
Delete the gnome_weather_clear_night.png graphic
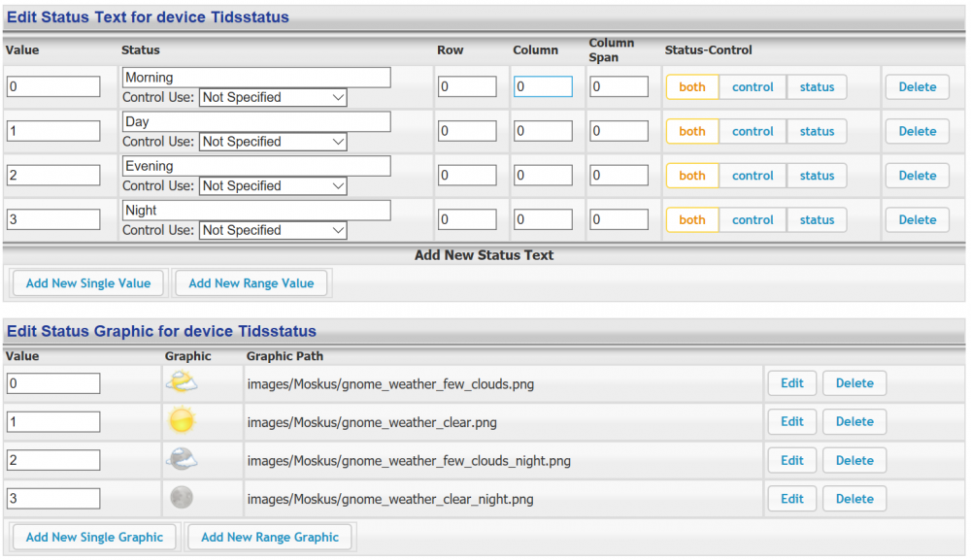coord(854,499)
